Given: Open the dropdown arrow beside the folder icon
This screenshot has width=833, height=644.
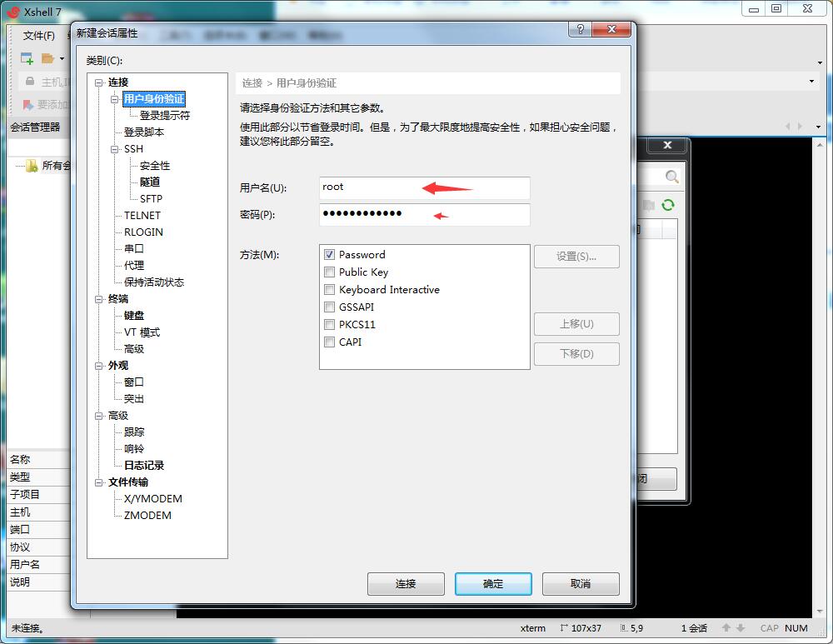Looking at the screenshot, I should (62, 58).
